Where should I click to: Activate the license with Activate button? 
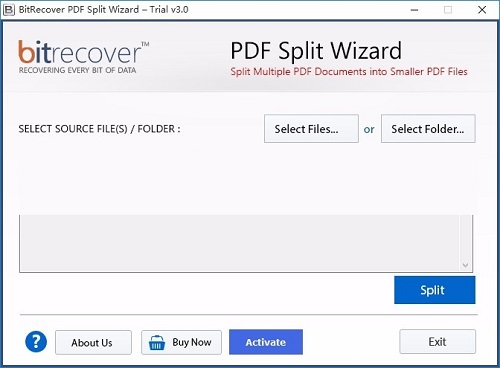click(x=266, y=342)
